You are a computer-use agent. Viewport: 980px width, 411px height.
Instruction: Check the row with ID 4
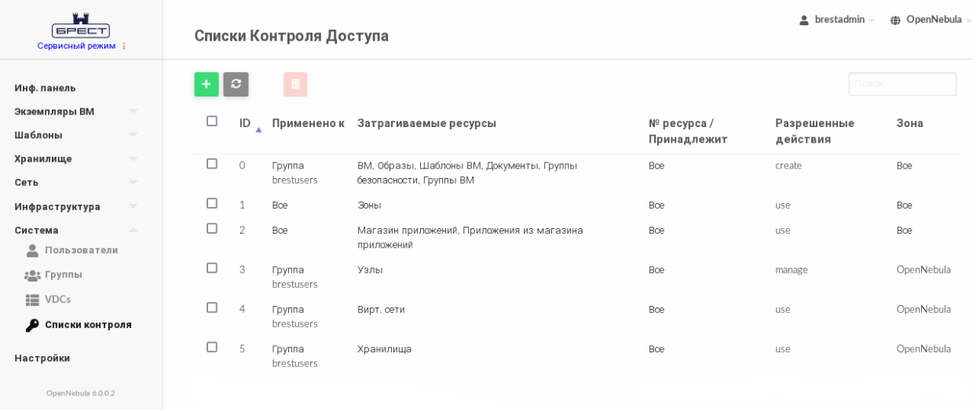tap(214, 310)
